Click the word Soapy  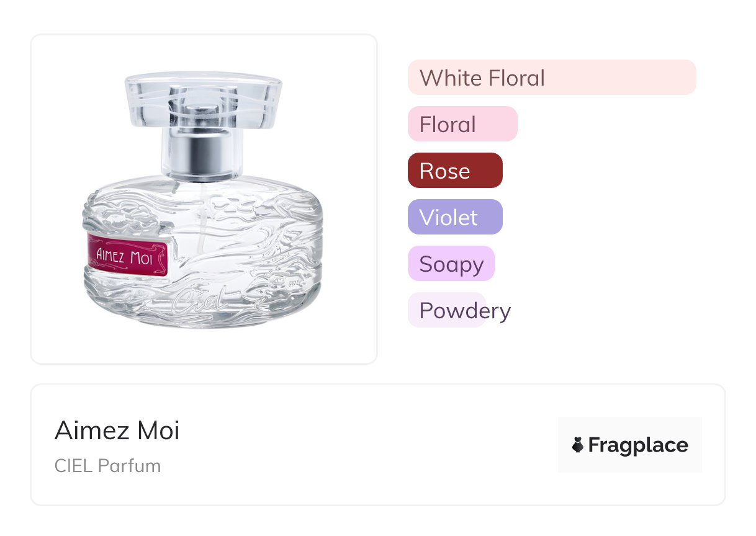[451, 264]
